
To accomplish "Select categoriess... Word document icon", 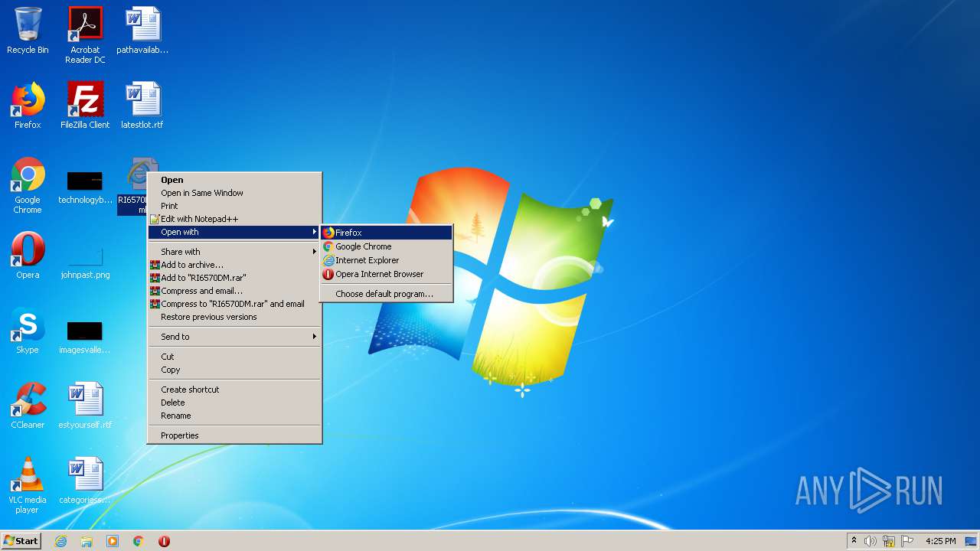I will pyautogui.click(x=85, y=481).
